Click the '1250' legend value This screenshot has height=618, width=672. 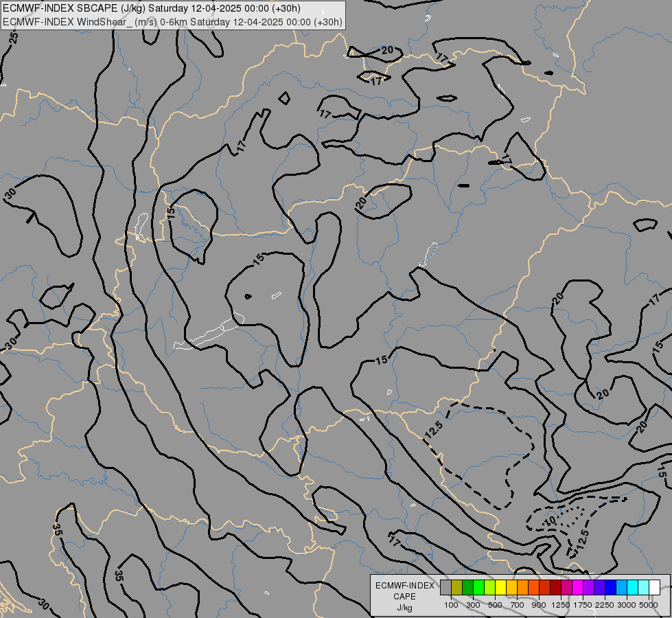pos(561,605)
